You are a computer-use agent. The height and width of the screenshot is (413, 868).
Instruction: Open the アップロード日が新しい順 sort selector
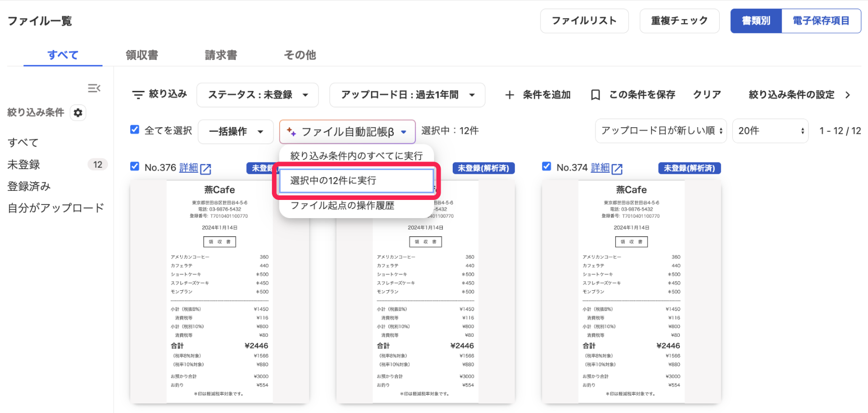(661, 131)
